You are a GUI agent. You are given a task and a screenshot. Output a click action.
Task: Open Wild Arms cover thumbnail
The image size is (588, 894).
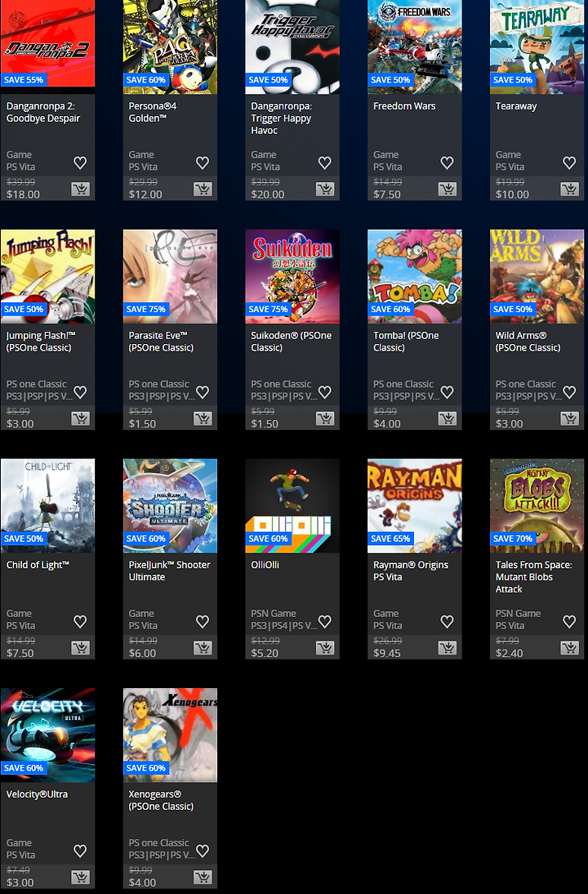[537, 276]
